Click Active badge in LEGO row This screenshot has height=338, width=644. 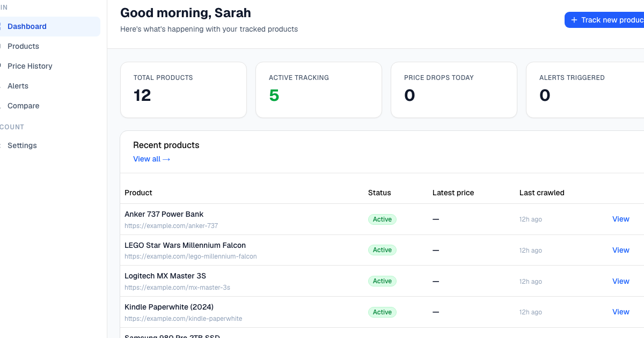(x=382, y=250)
